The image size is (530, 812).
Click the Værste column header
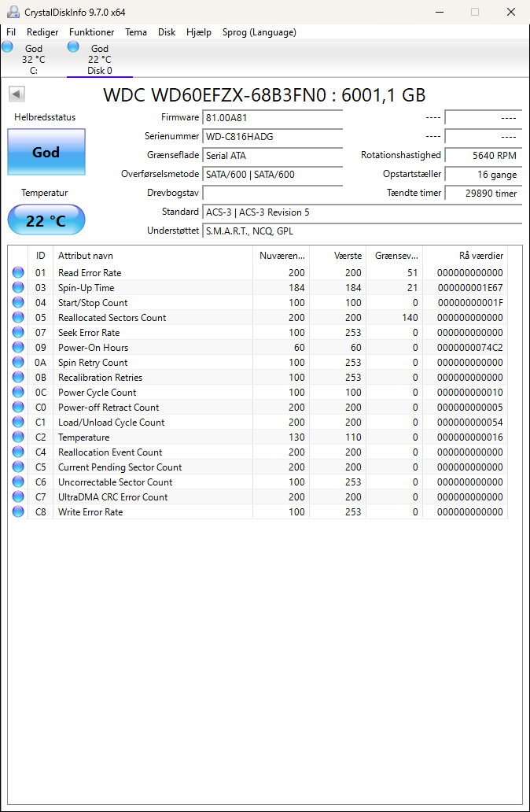(338, 255)
